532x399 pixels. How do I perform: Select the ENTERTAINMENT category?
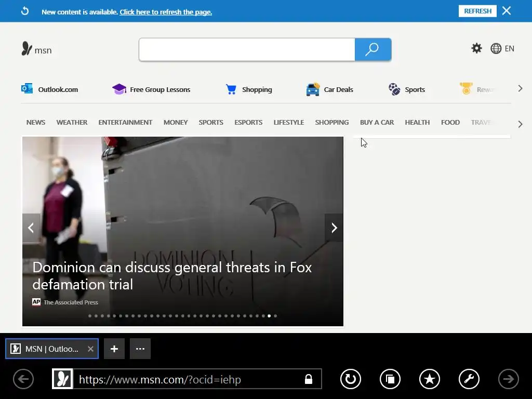tap(125, 122)
